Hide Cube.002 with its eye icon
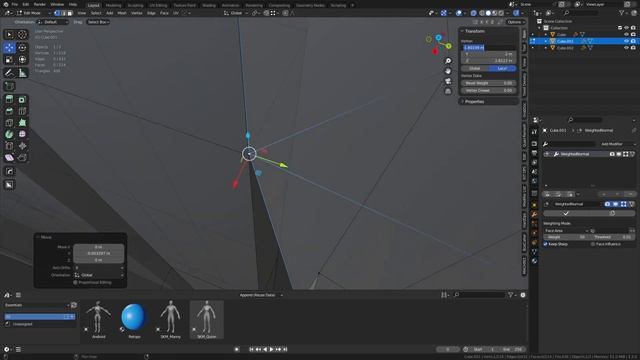 626,48
